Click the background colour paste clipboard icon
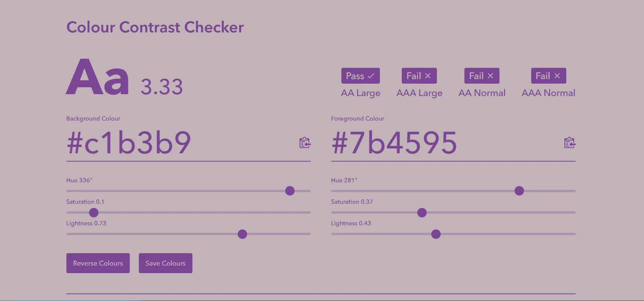644x301 pixels. 305,143
